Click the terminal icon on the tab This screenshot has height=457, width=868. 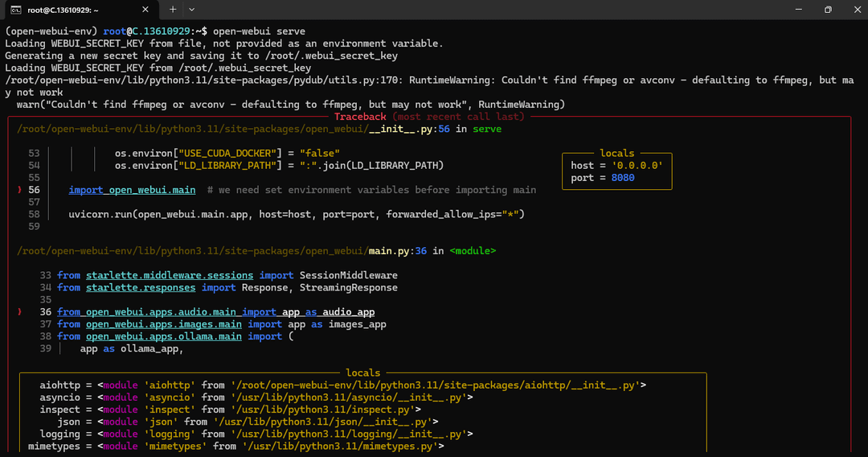click(15, 10)
